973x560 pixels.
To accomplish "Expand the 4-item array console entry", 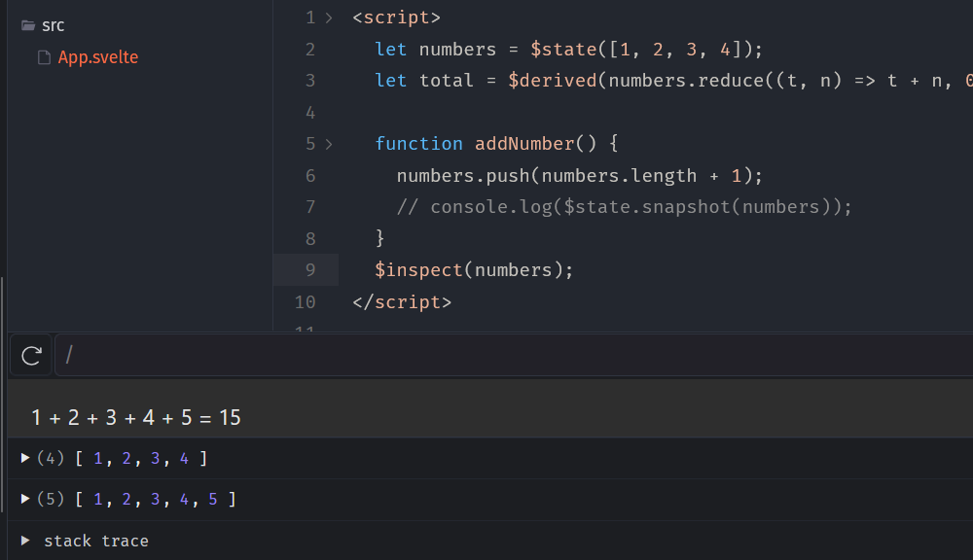I will pos(25,458).
